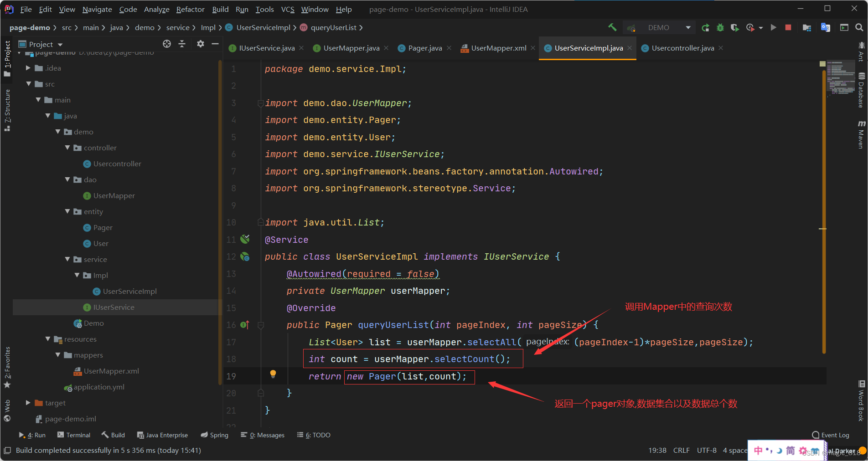
Task: Collapse the entity package
Action: click(x=67, y=211)
